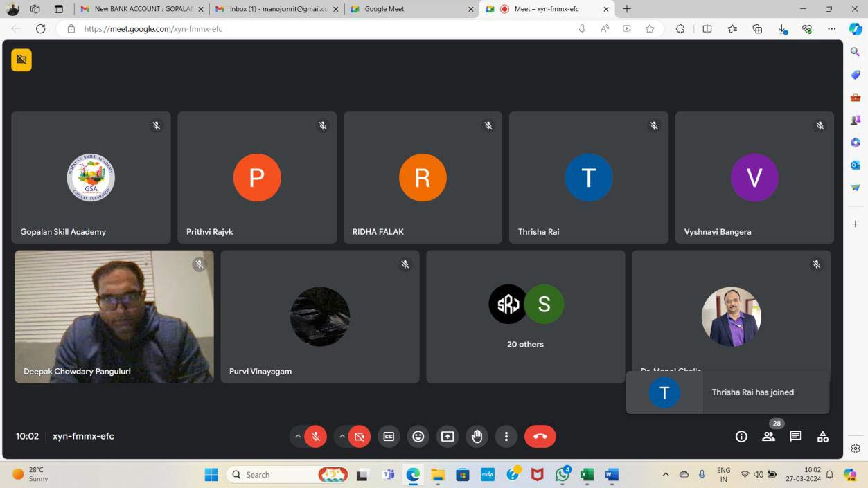The width and height of the screenshot is (868, 488).
Task: Show the people list with 28 participants
Action: (x=769, y=436)
